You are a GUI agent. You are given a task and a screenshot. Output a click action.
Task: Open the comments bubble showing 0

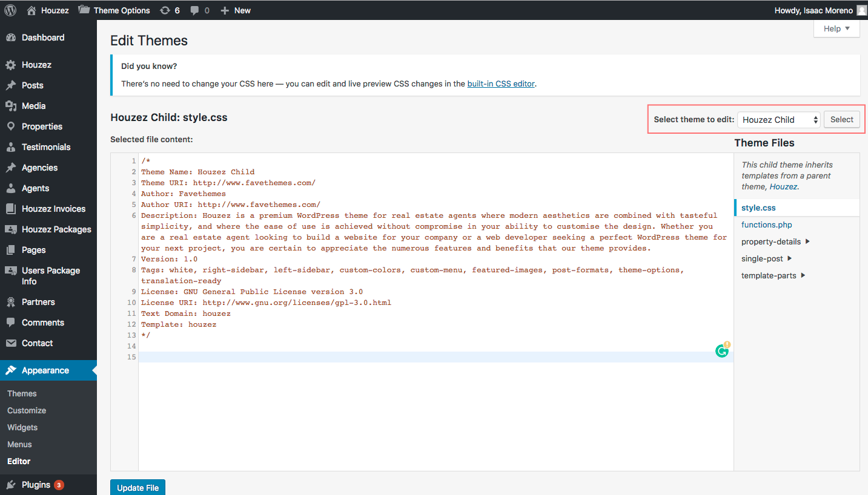coord(200,10)
